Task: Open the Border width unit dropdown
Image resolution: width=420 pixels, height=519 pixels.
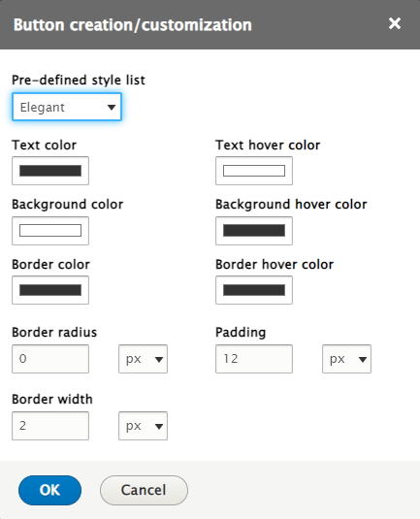Action: coord(143,426)
